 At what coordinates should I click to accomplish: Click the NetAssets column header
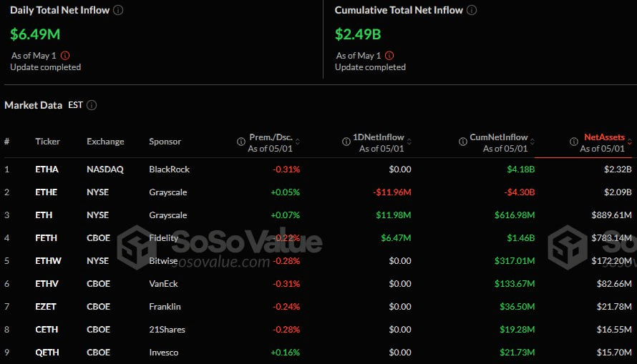point(604,137)
